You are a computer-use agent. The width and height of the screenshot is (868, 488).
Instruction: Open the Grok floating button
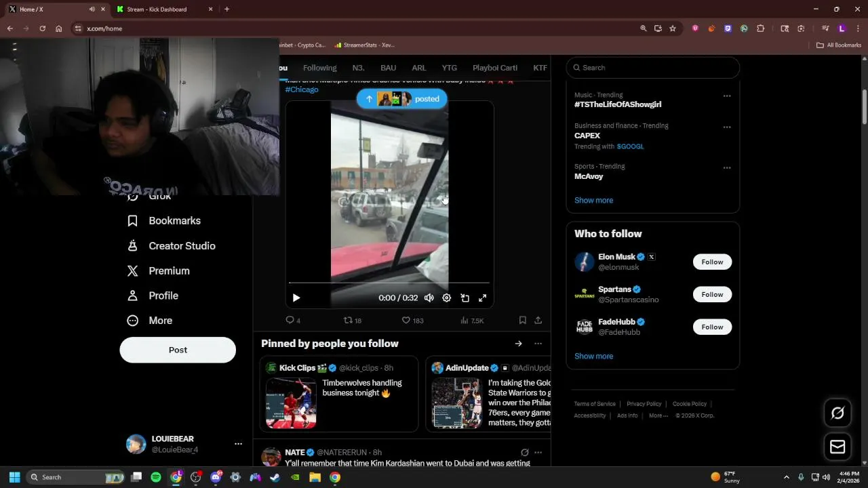click(837, 413)
